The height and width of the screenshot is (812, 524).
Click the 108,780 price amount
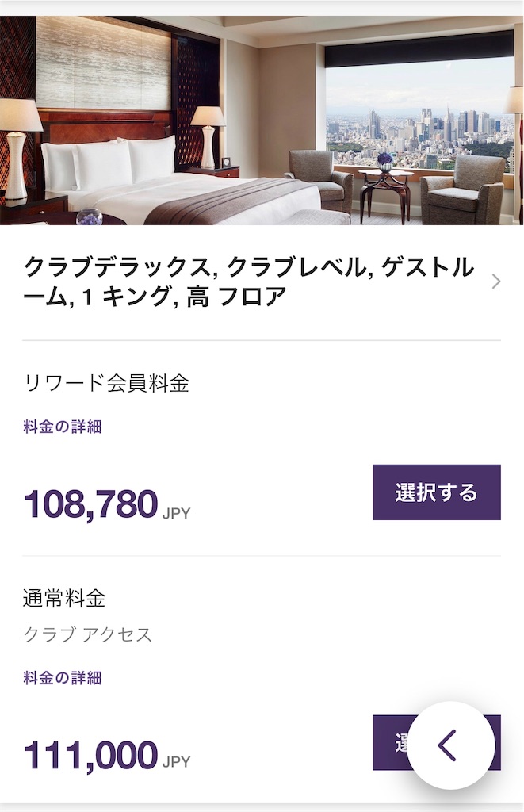click(91, 504)
